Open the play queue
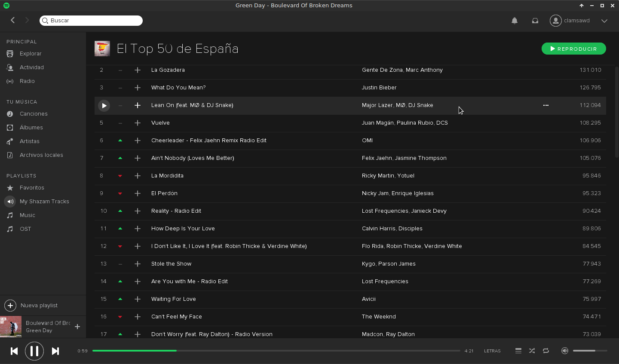The image size is (619, 364). pyautogui.click(x=518, y=351)
